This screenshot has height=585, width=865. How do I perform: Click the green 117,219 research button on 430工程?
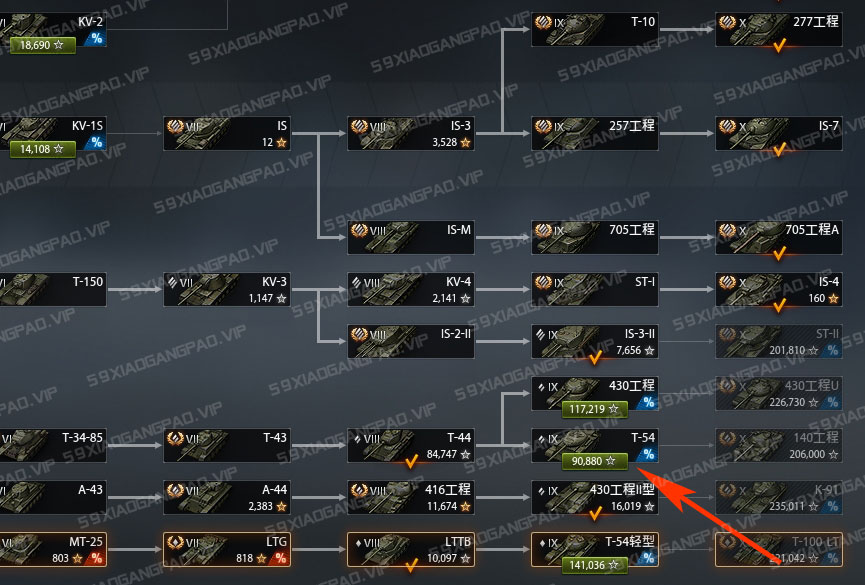tap(595, 409)
